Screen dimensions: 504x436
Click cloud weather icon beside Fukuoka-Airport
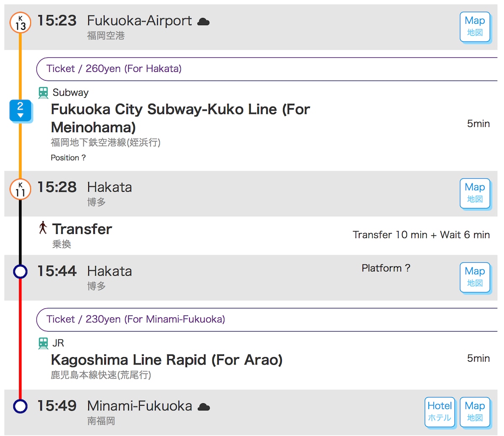tap(203, 21)
